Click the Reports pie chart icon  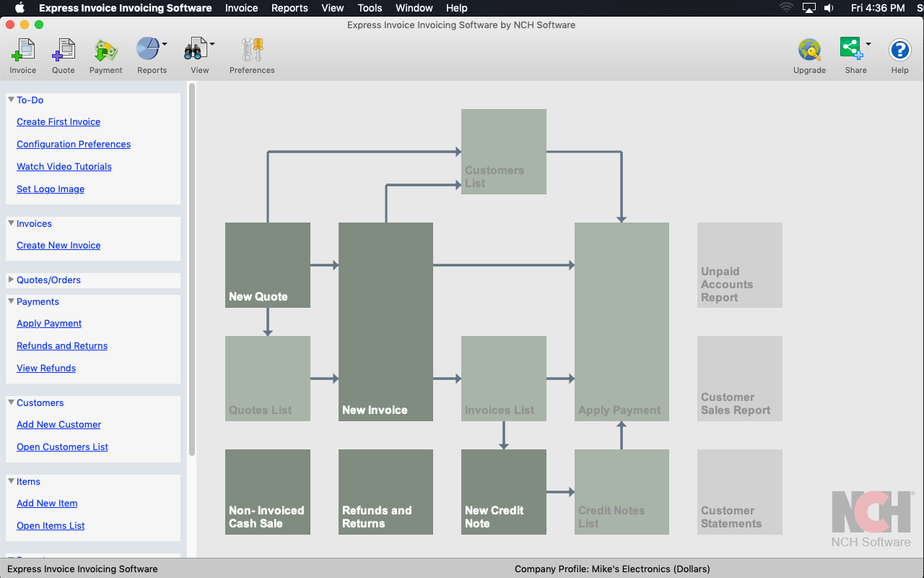point(148,50)
